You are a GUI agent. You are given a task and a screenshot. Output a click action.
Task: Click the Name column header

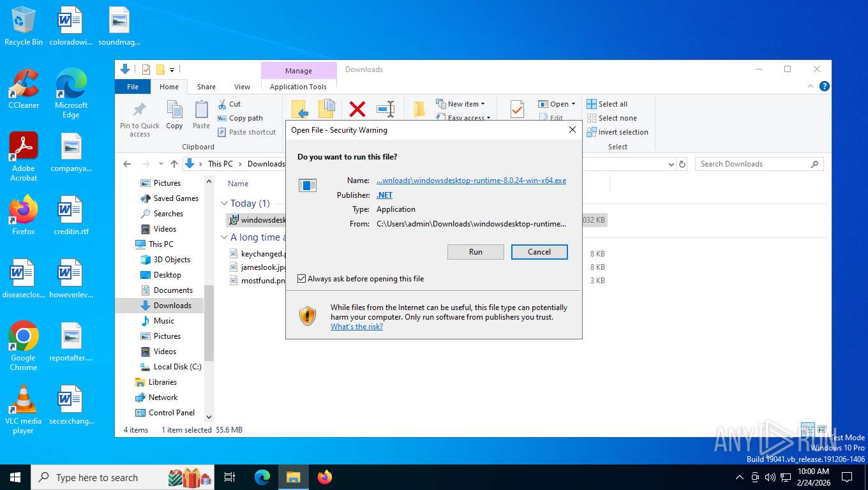coord(238,184)
